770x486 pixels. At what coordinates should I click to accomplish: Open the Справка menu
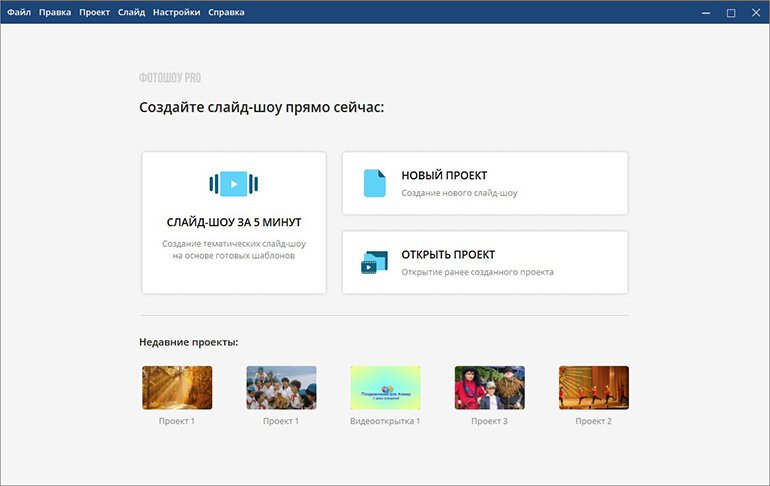click(226, 12)
